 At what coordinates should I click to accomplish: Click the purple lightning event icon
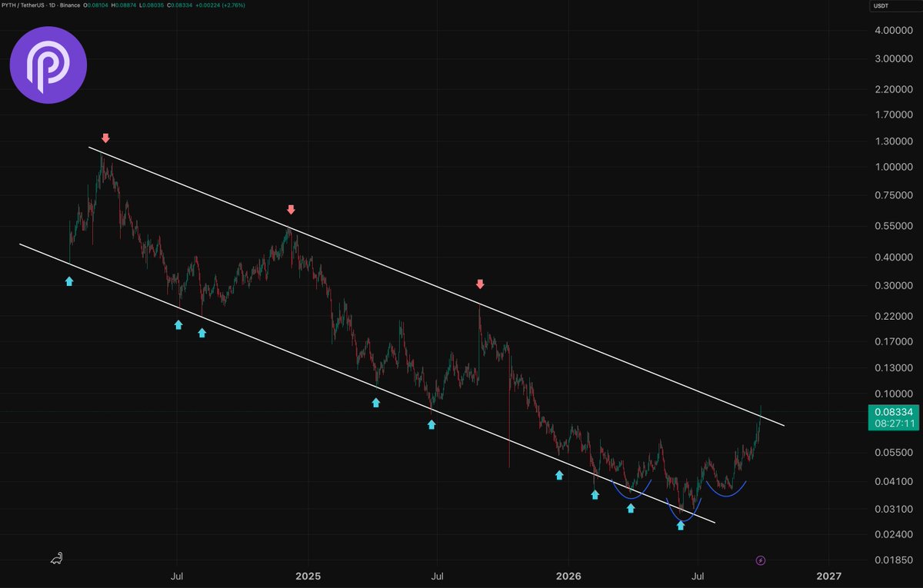pos(761,560)
